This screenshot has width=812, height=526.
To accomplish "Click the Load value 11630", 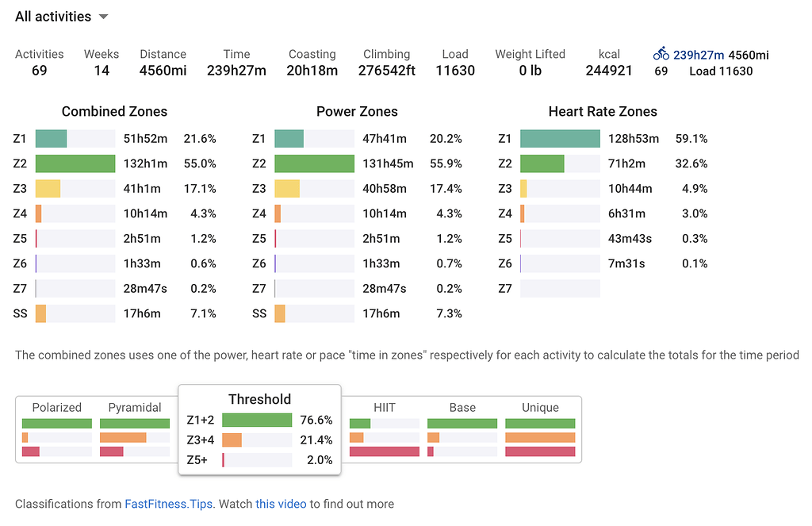I will (x=455, y=71).
